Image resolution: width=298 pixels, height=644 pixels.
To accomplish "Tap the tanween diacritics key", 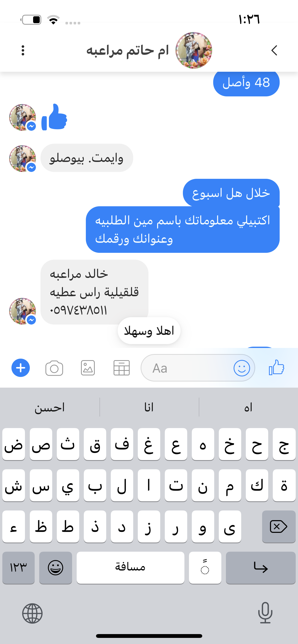I will tap(205, 568).
